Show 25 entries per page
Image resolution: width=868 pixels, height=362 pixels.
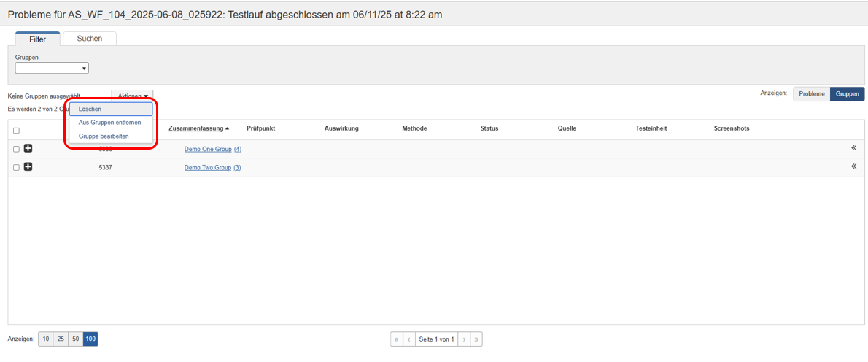click(61, 339)
